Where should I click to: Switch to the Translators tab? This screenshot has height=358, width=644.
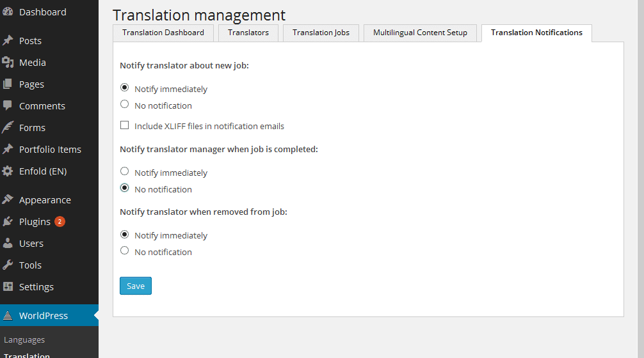(248, 33)
